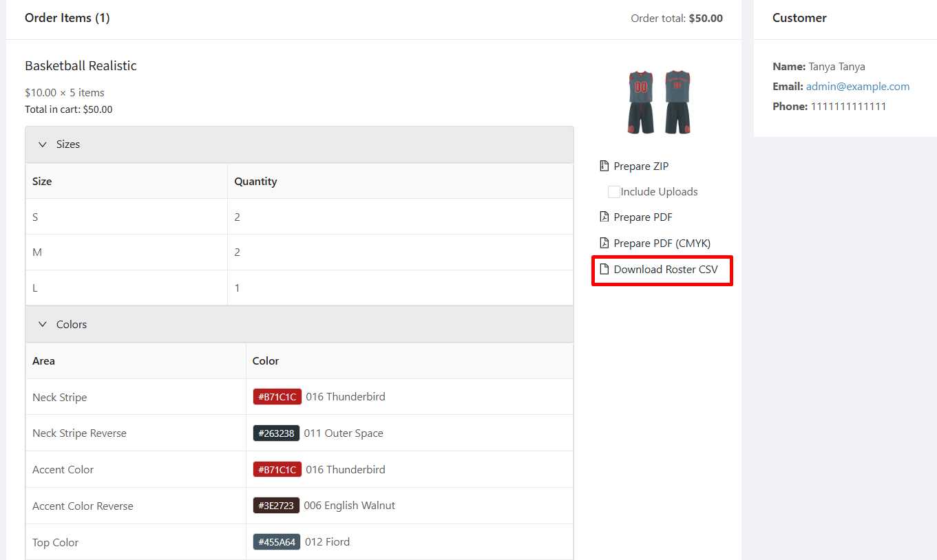Click the PDF file icon beside Prepare PDF
This screenshot has width=937, height=560.
pos(604,217)
